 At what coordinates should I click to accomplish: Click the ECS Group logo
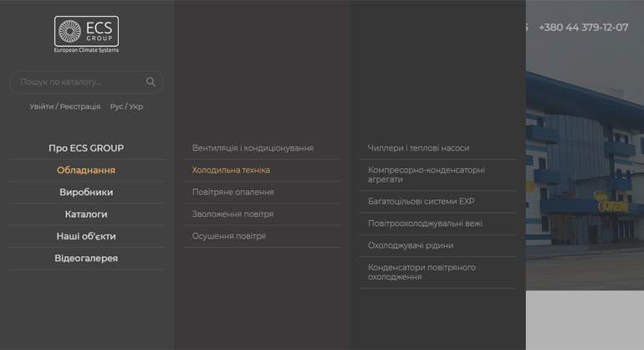point(86,34)
